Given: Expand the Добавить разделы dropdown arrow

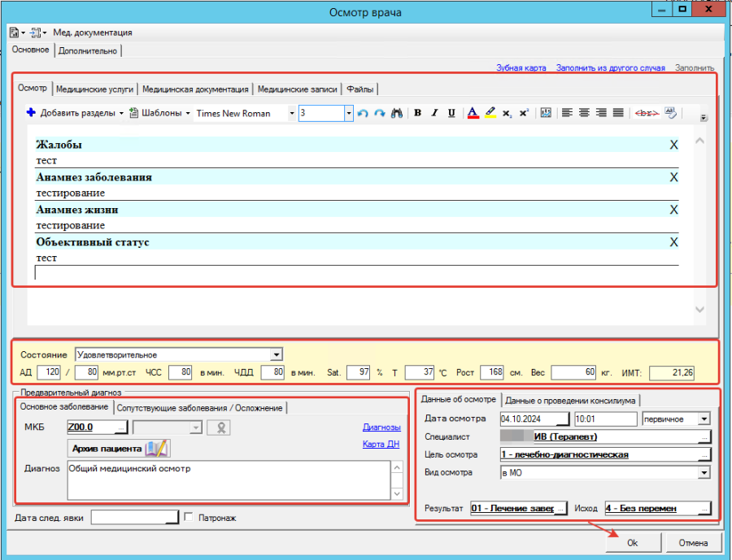Looking at the screenshot, I should 121,114.
